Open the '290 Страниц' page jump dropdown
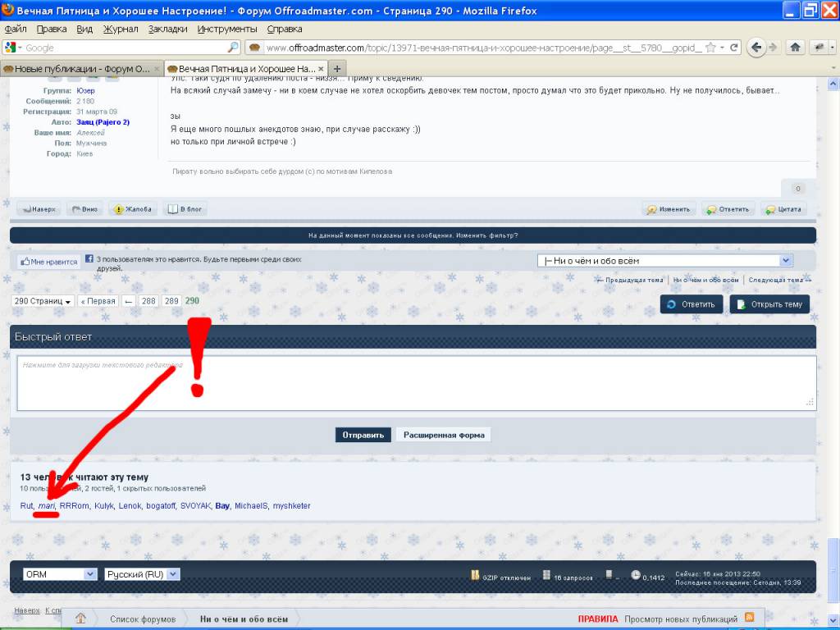 43,301
